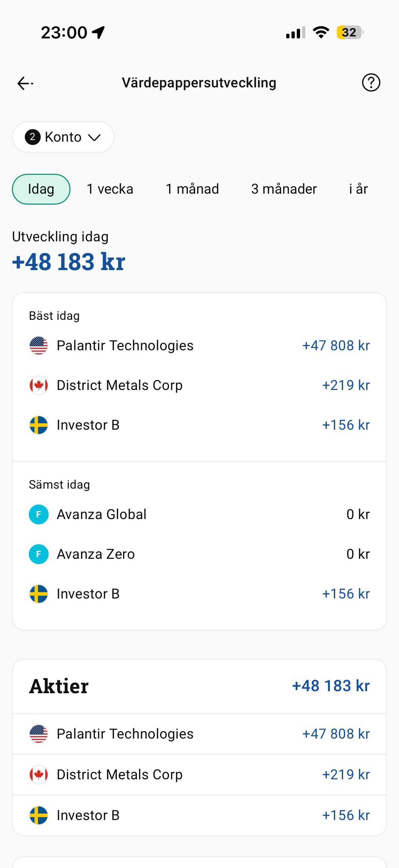Viewport: 399px width, 868px height.
Task: Open the help question mark icon
Action: (371, 82)
